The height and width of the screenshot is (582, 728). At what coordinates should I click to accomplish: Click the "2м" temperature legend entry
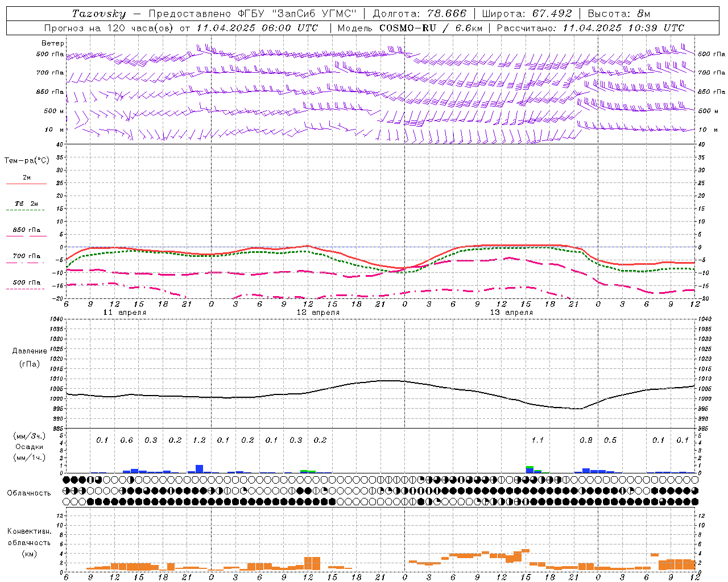pos(27,178)
